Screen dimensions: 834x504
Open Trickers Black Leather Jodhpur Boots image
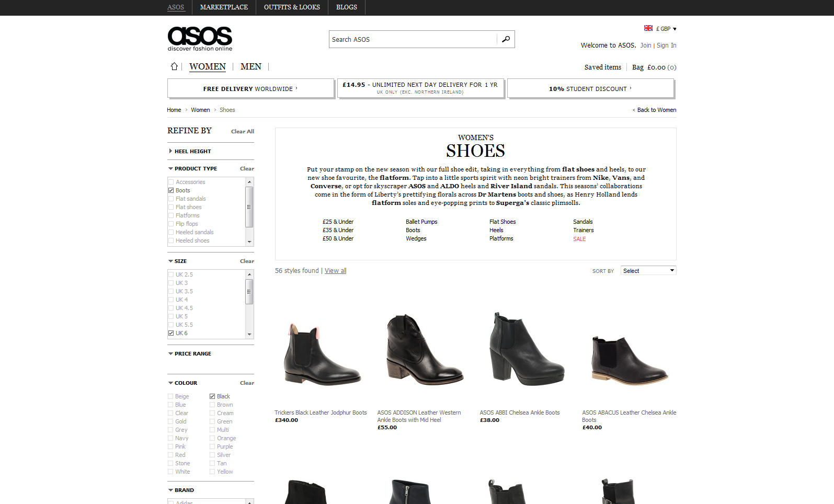[322, 353]
